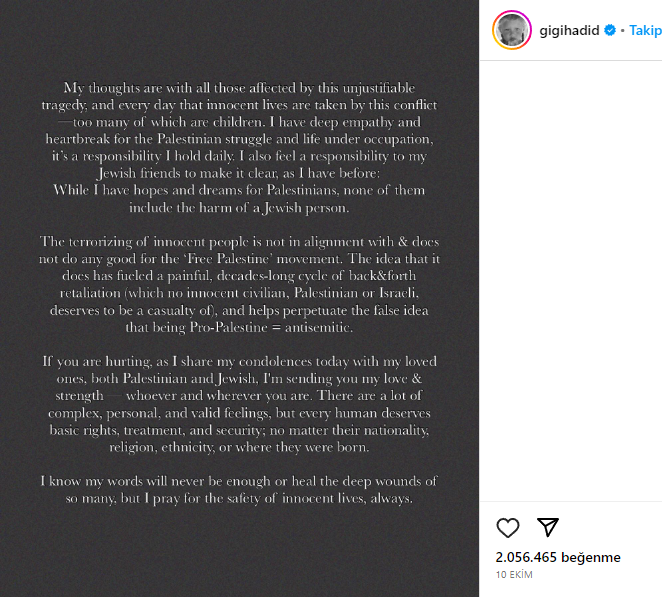Image resolution: width=662 pixels, height=597 pixels.
Task: View the 2.056.465 beğenme likes list
Action: coord(558,557)
